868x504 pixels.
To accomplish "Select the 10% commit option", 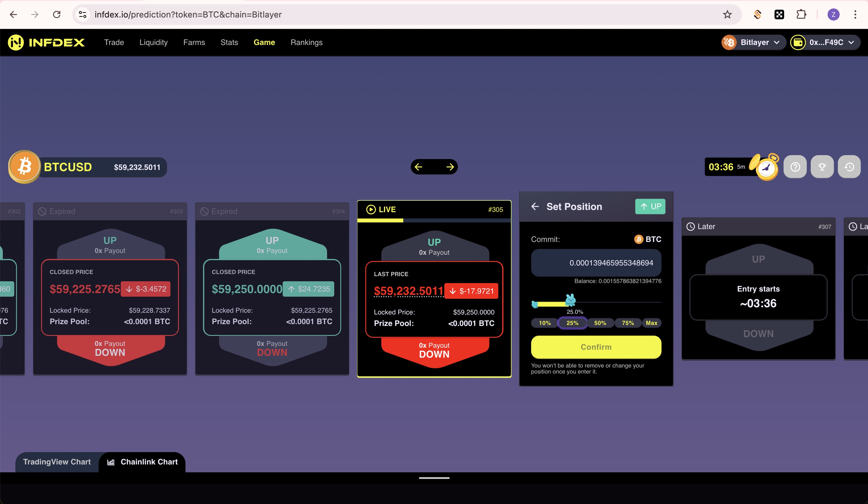I will (545, 323).
